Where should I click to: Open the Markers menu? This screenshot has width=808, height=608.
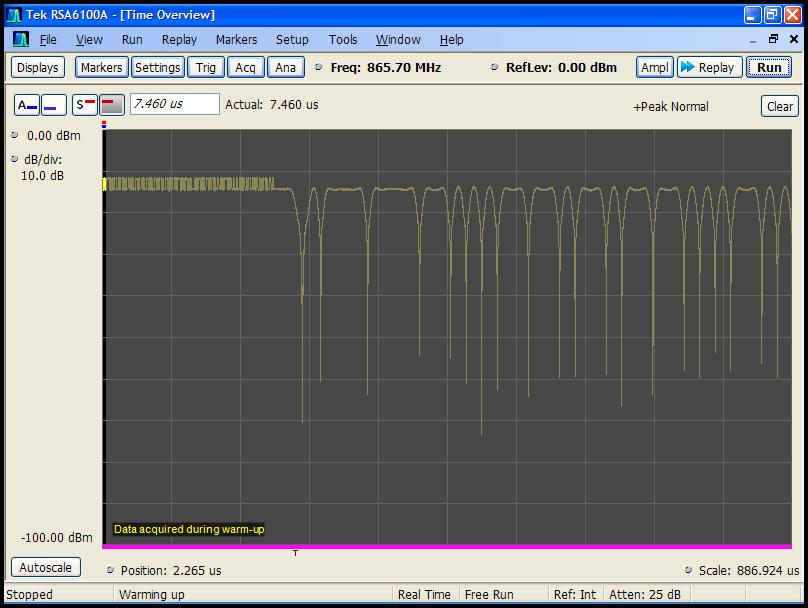(x=237, y=40)
